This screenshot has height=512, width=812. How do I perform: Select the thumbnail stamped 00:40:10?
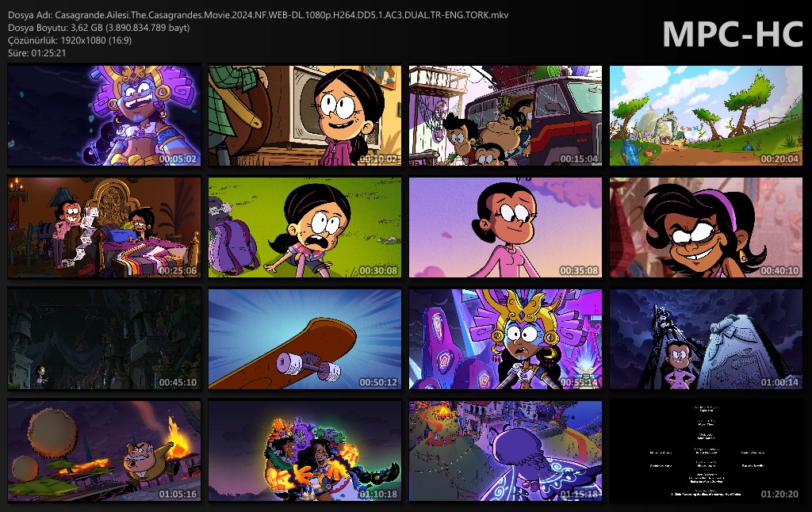(706, 227)
